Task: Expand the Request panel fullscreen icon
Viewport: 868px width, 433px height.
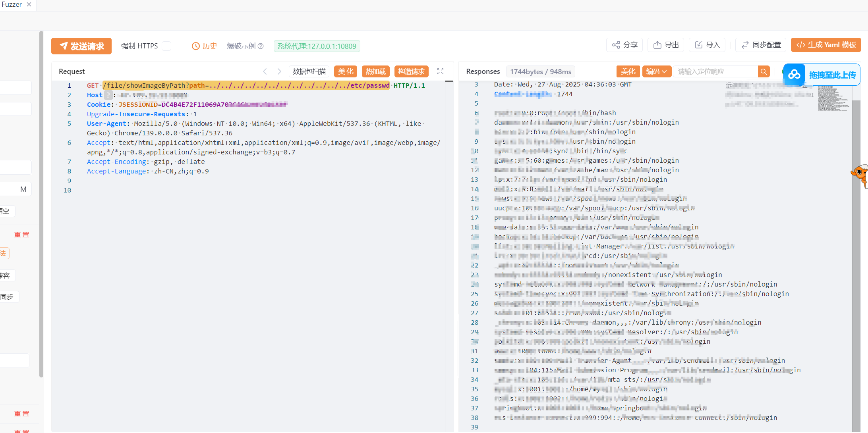Action: pos(440,71)
